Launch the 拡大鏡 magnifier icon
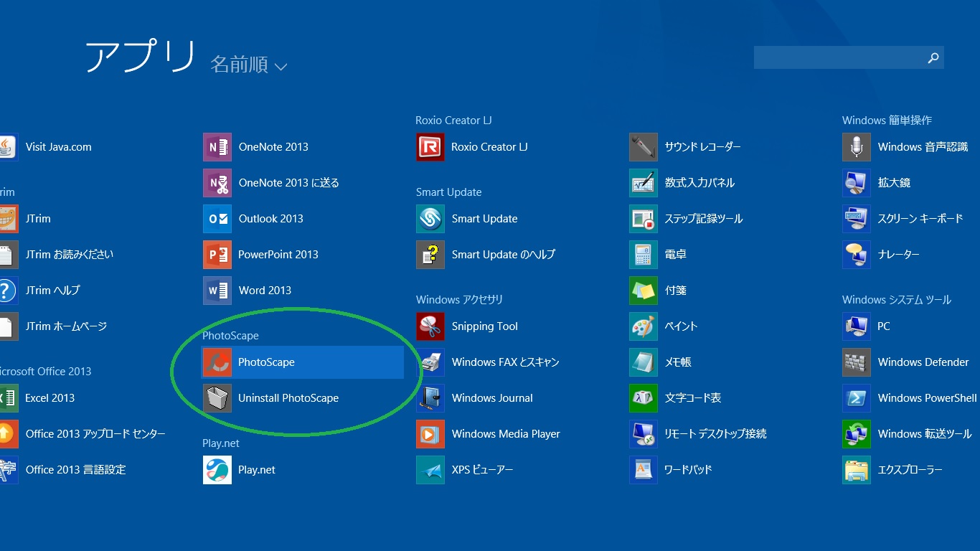The width and height of the screenshot is (980, 551). pyautogui.click(x=857, y=183)
